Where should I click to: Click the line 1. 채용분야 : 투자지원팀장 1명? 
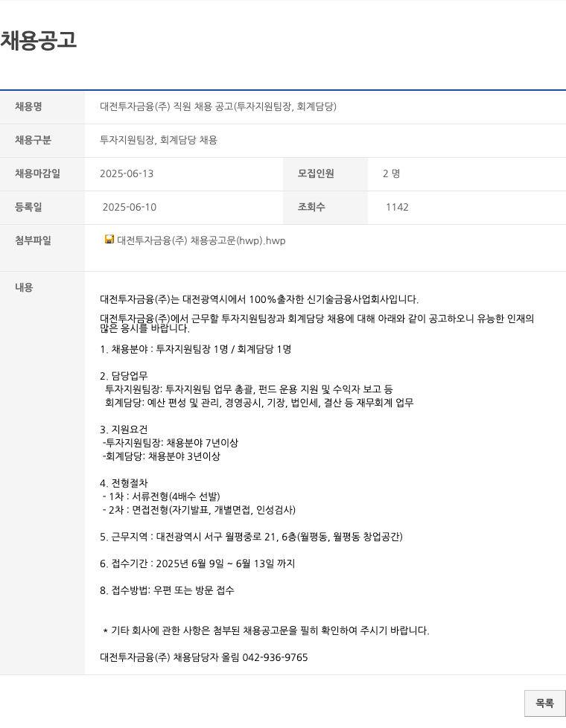[196, 349]
